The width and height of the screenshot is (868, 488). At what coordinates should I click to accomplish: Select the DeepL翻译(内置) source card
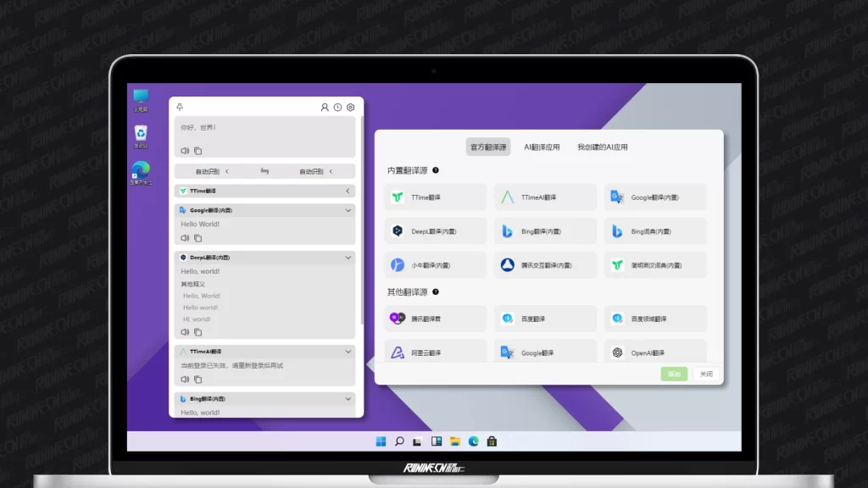435,231
